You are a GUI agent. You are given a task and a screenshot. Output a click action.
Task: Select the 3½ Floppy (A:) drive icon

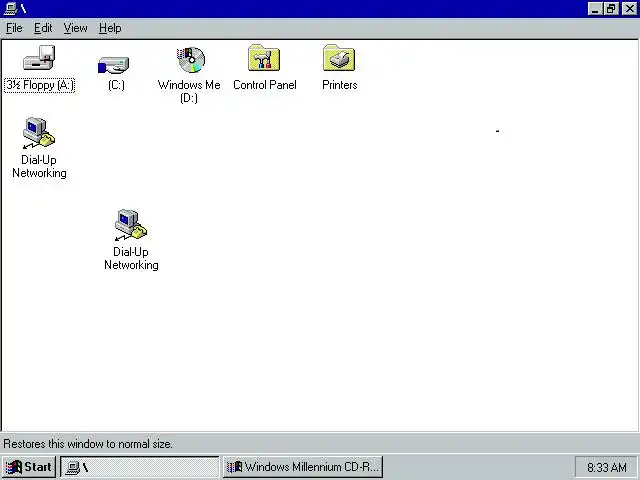click(39, 58)
